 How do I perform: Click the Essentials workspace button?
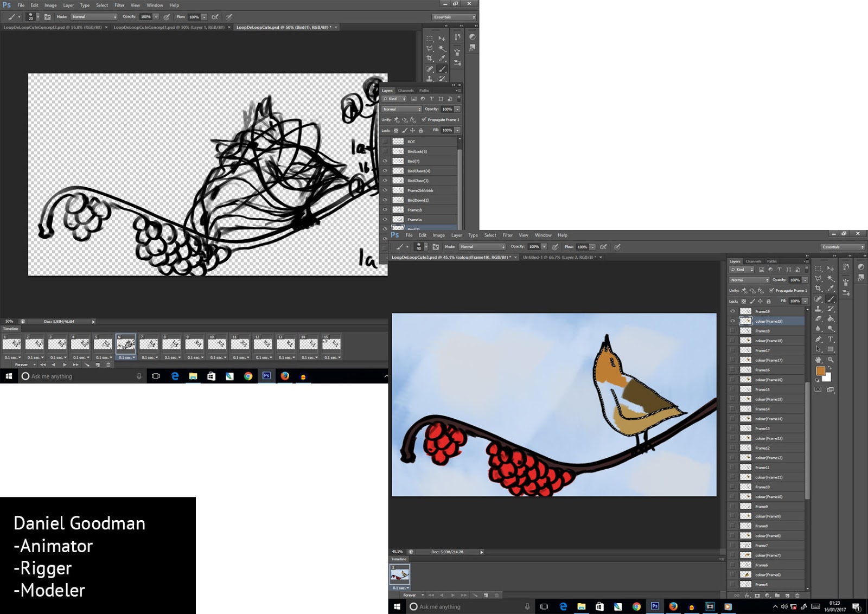pyautogui.click(x=453, y=17)
